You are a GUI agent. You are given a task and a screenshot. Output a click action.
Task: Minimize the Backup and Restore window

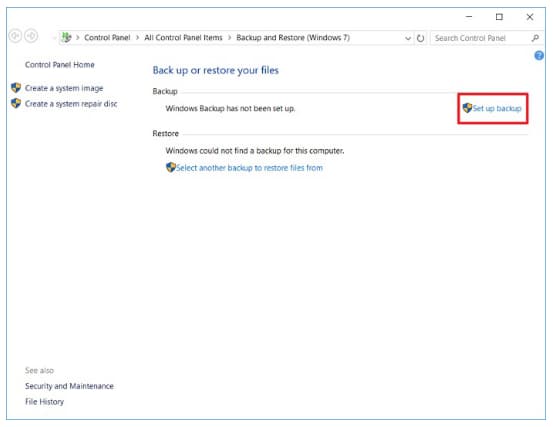[x=469, y=17]
